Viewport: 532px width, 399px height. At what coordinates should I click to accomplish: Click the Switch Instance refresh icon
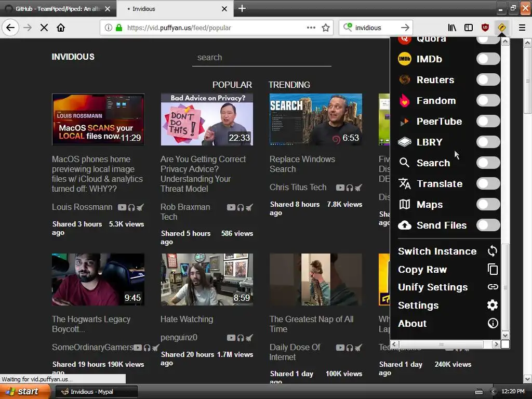(x=493, y=251)
